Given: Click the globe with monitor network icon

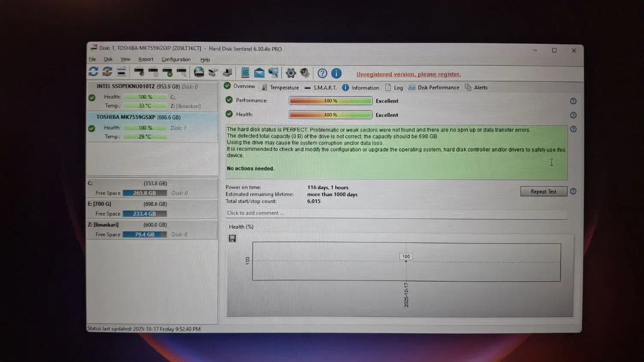Looking at the screenshot, I should point(273,72).
